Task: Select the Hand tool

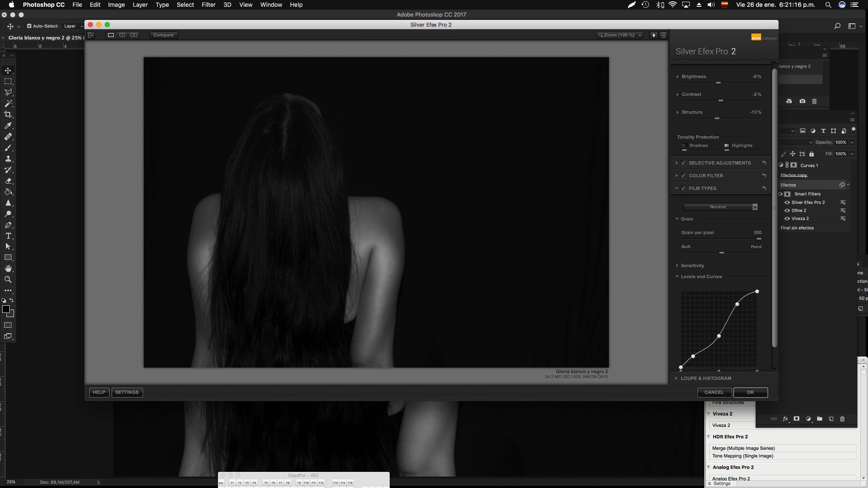Action: coord(8,268)
